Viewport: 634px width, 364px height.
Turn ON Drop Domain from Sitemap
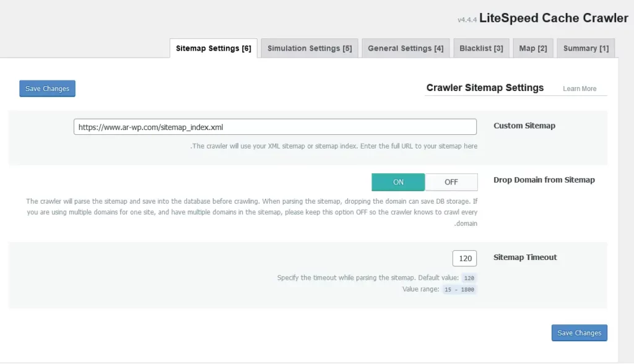point(398,182)
